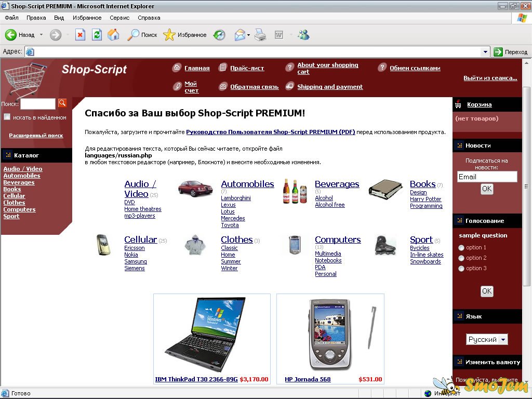Click the Messenger people icon

[x=303, y=35]
